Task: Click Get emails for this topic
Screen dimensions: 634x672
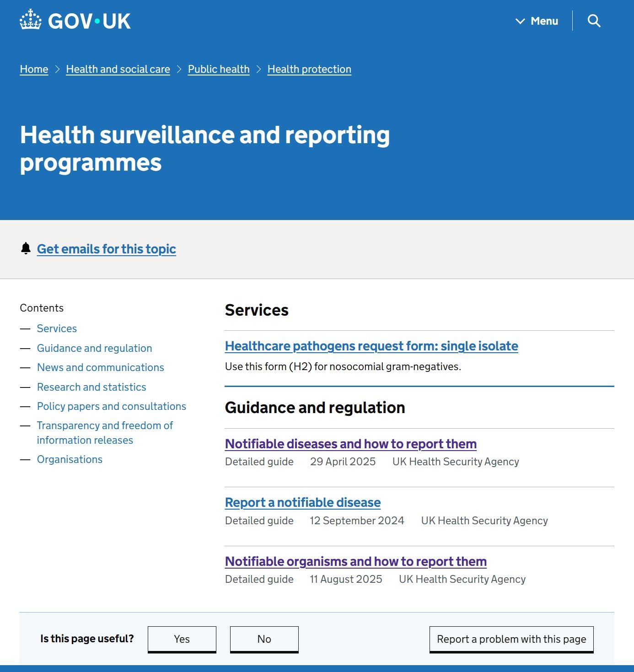Action: [106, 249]
